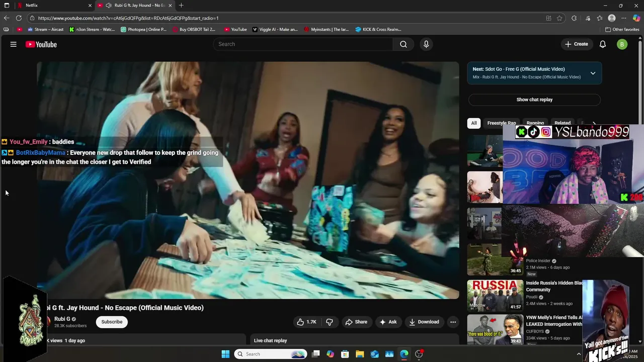Start voice search with the microphone
Screen dimensions: 644x362
click(426, 44)
